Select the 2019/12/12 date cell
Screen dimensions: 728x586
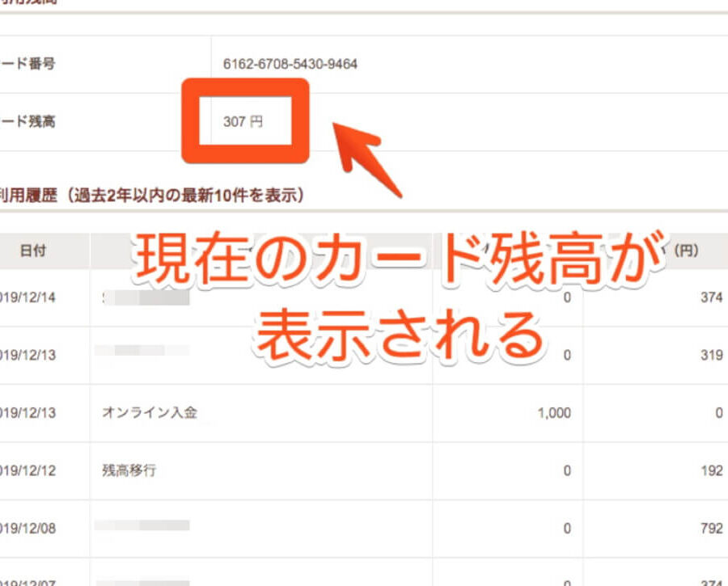pos(29,470)
